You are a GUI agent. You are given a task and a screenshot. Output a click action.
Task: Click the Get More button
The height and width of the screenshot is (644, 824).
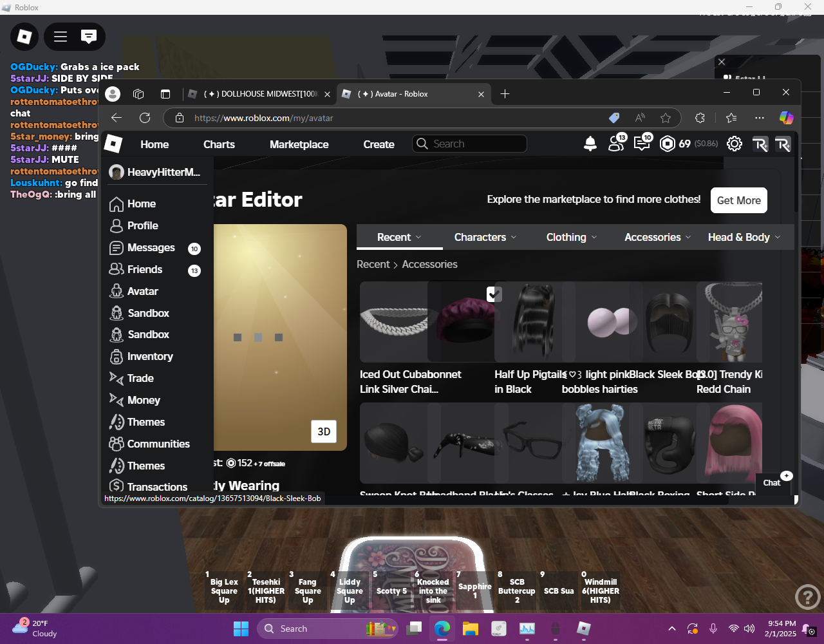click(739, 200)
